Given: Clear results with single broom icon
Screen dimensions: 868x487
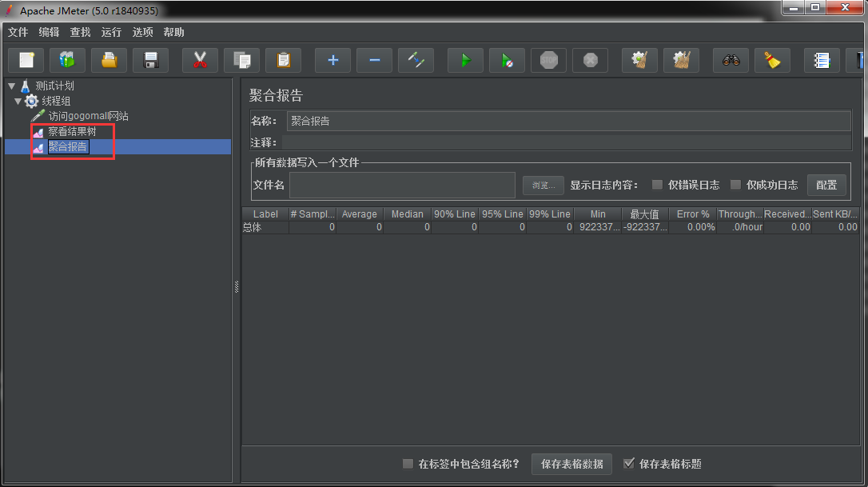Looking at the screenshot, I should pos(639,60).
